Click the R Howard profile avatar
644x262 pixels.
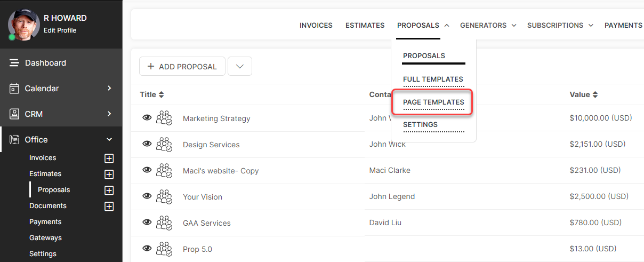click(x=24, y=24)
